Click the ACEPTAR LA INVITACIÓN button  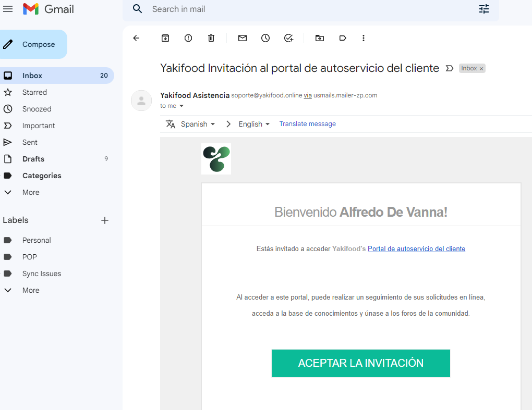tap(360, 363)
